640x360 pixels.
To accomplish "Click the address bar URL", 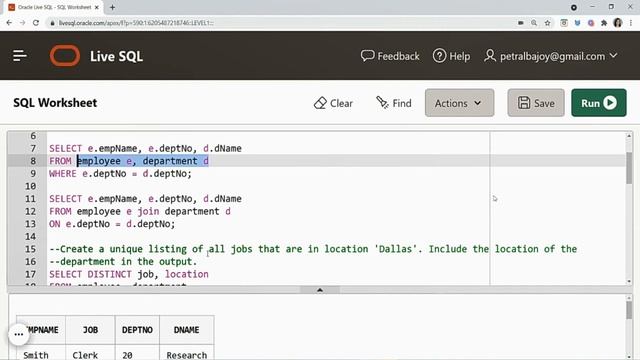I will [x=136, y=23].
